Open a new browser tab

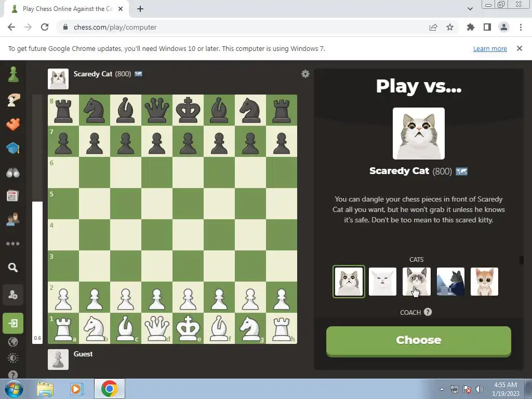tap(140, 9)
